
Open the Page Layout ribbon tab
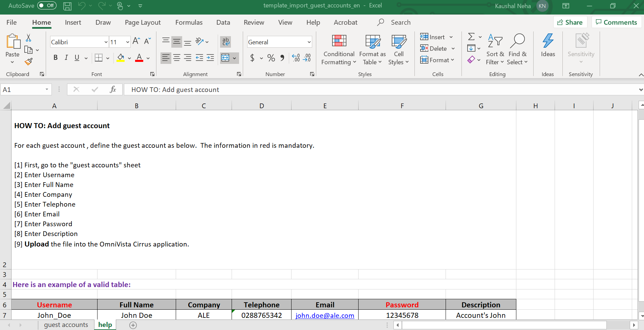tap(143, 23)
